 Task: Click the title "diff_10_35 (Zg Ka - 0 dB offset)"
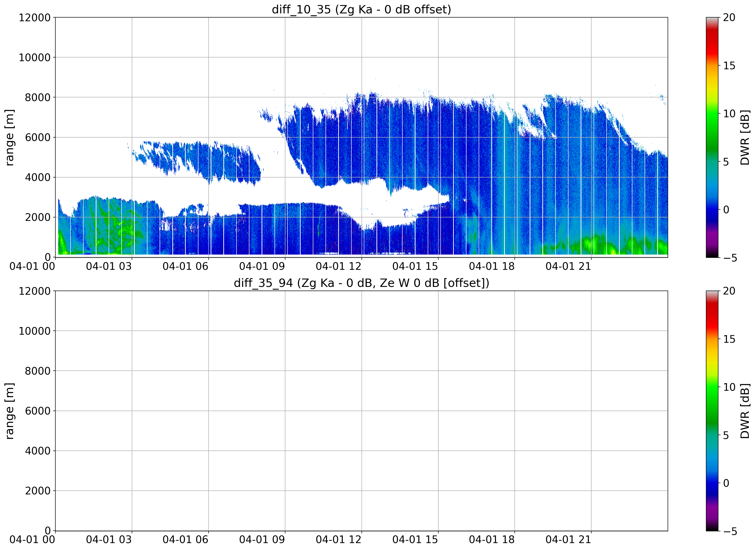(x=361, y=9)
